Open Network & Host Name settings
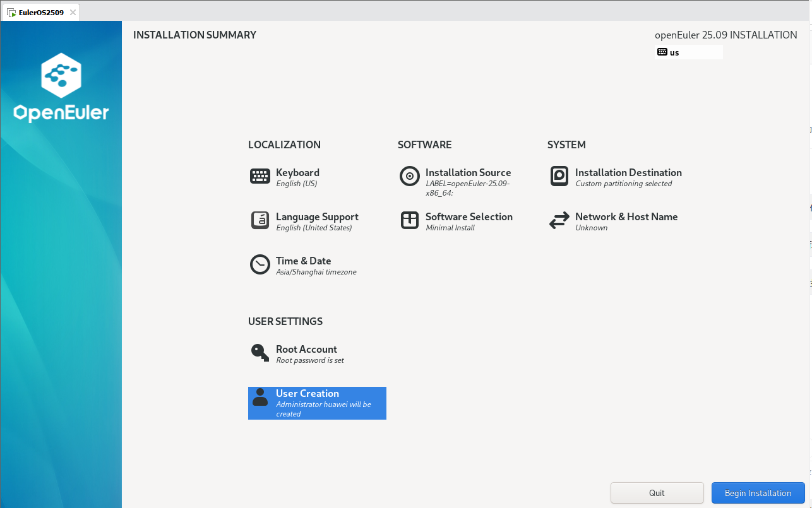Image resolution: width=812 pixels, height=508 pixels. pos(626,216)
